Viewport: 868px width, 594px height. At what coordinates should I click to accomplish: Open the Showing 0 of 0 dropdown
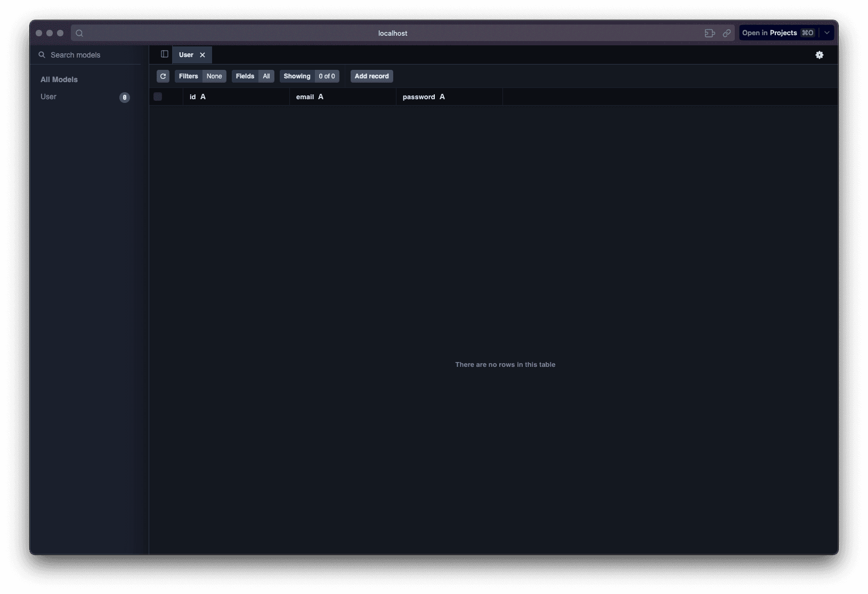point(310,76)
